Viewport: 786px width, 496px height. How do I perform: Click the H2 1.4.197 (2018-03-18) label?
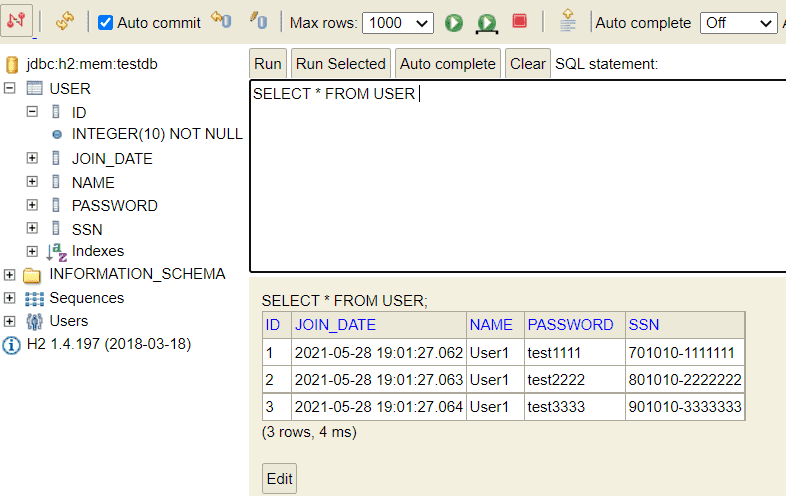click(x=109, y=344)
